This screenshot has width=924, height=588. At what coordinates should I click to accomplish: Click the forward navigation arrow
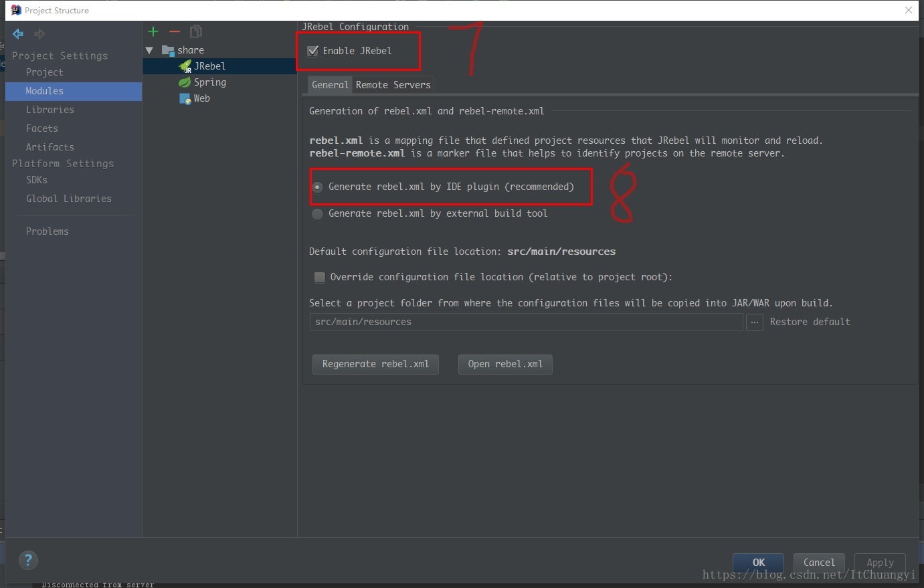39,33
